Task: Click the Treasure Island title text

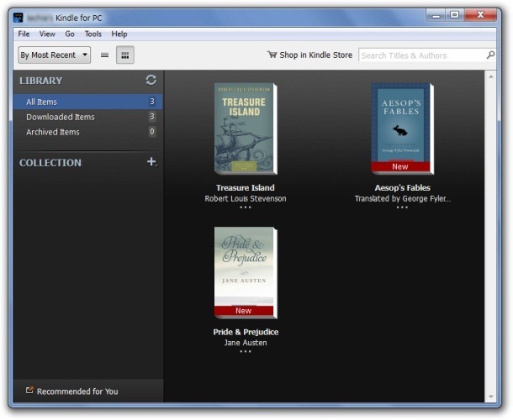Action: coord(246,188)
